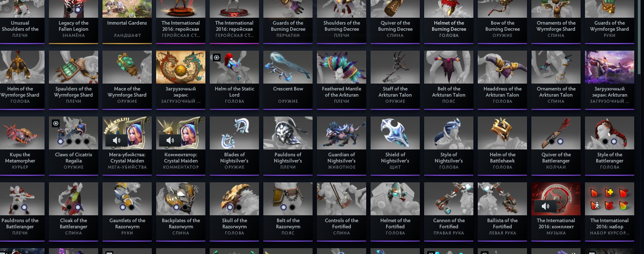This screenshot has height=254, width=644.
Task: Click Cannon of the Fortified label
Action: [x=449, y=224]
